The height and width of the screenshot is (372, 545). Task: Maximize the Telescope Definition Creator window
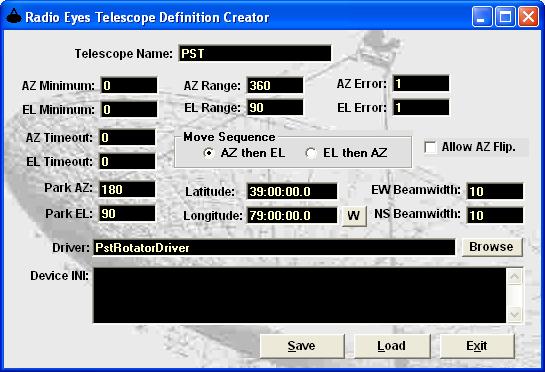tap(505, 17)
